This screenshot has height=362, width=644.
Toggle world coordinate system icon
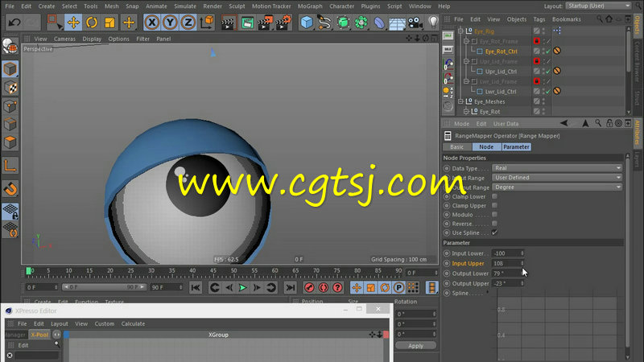(x=207, y=23)
